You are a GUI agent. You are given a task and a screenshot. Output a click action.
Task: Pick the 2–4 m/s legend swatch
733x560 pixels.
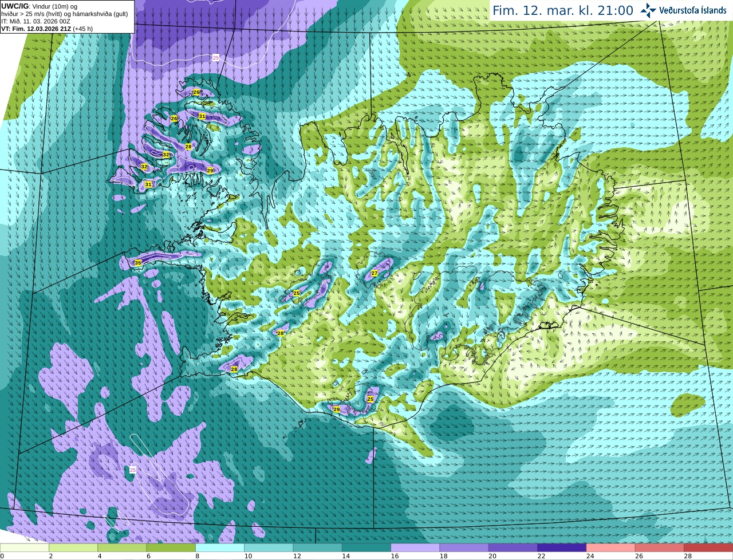point(73,547)
